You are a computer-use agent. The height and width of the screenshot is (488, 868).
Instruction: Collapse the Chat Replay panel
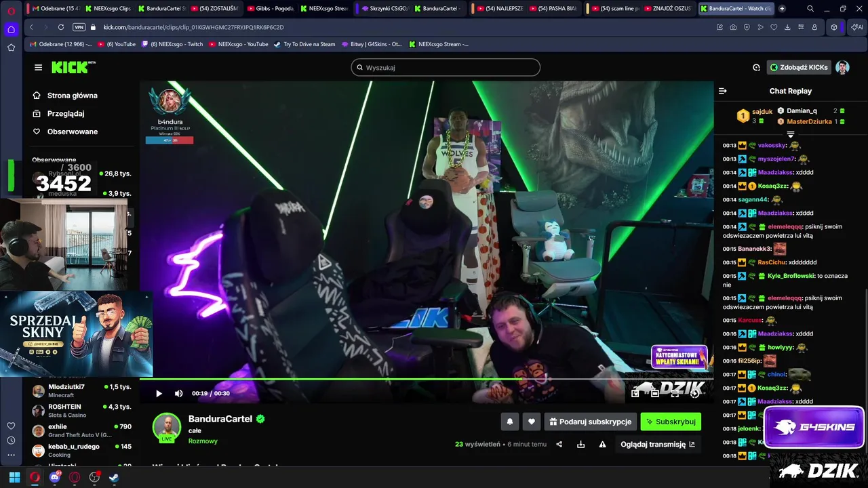point(723,91)
